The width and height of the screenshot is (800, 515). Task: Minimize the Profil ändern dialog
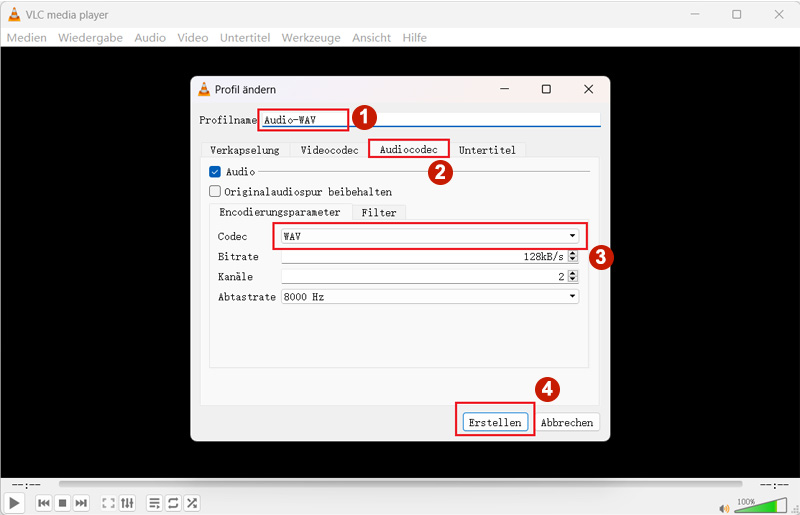click(x=505, y=89)
